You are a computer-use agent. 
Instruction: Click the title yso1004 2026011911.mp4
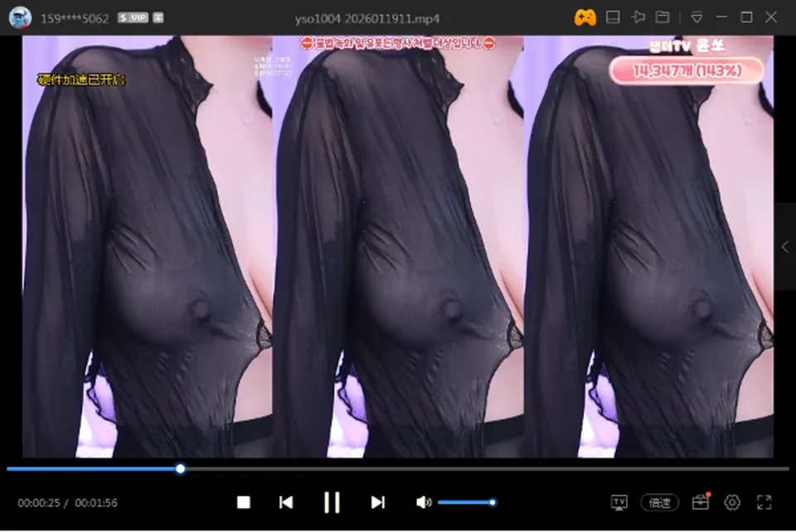point(367,19)
